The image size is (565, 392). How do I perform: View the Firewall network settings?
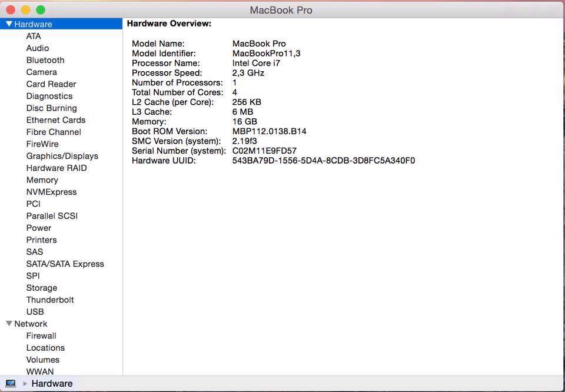click(x=41, y=336)
